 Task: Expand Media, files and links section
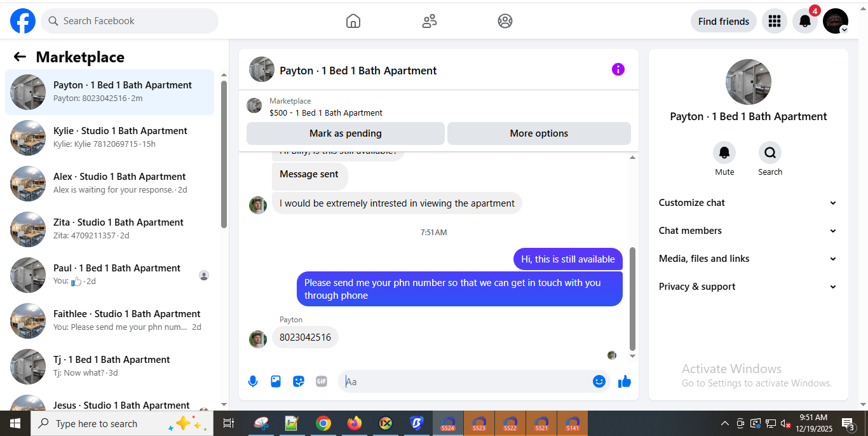tap(748, 259)
